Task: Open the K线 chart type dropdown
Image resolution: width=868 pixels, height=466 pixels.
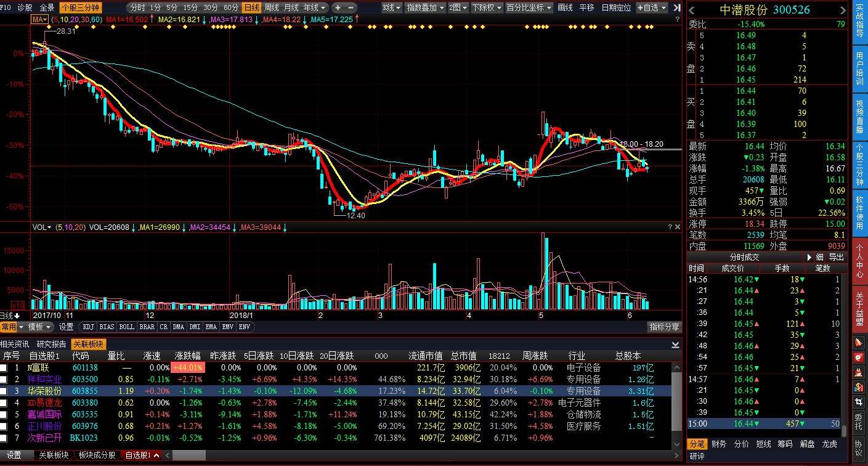Action: pyautogui.click(x=392, y=7)
